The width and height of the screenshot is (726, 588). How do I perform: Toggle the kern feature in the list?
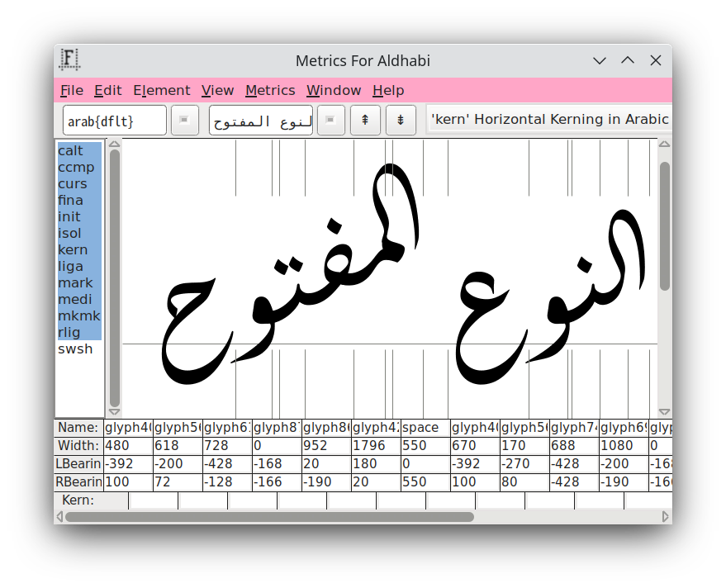click(x=73, y=250)
